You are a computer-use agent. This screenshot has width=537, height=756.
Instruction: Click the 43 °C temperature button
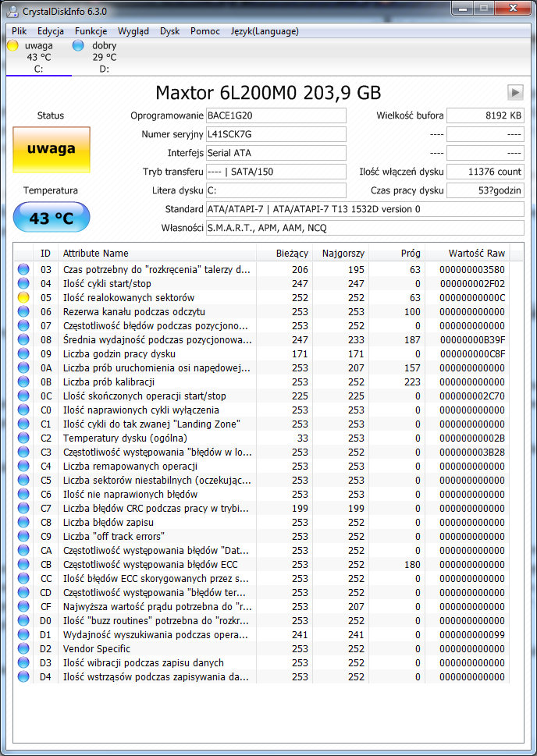point(52,217)
